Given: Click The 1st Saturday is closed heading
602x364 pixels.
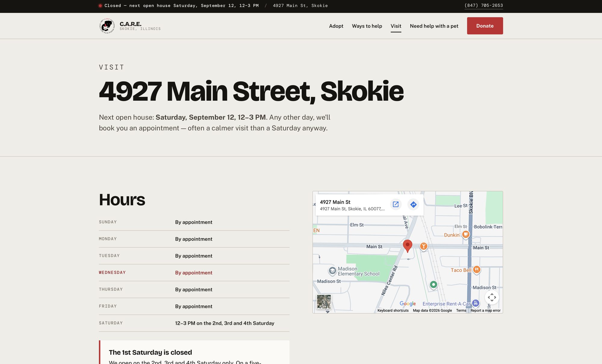Looking at the screenshot, I should [x=150, y=352].
